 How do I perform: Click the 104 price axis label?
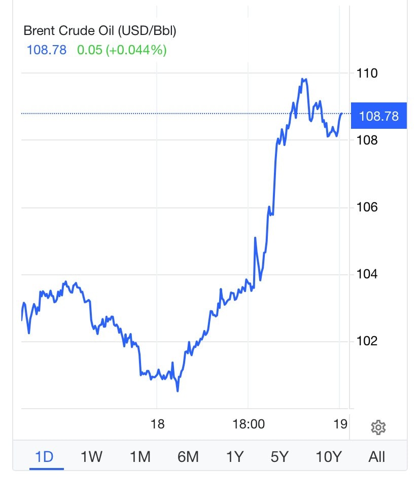[x=367, y=274]
